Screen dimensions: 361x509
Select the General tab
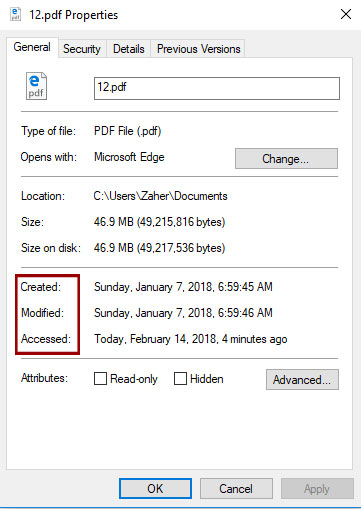click(32, 47)
